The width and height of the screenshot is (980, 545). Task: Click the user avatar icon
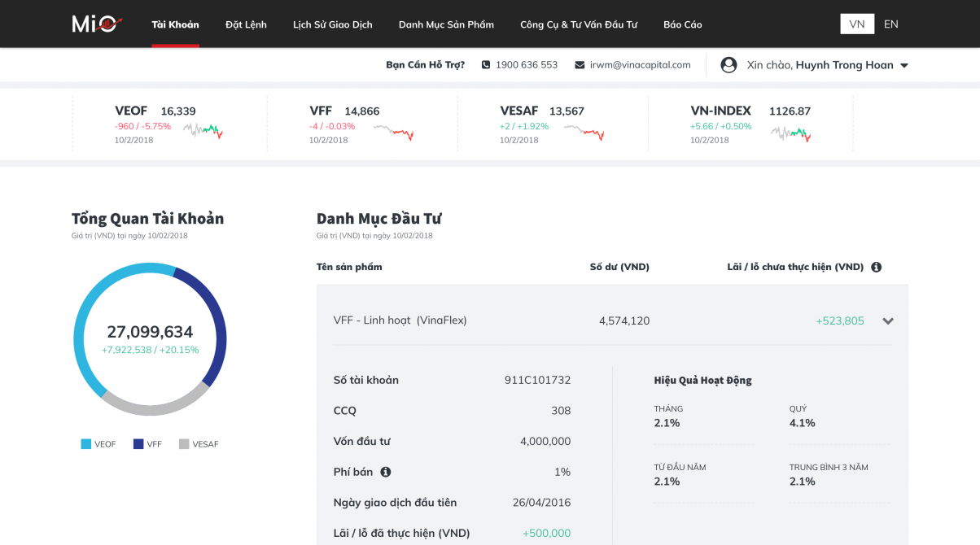pos(728,65)
